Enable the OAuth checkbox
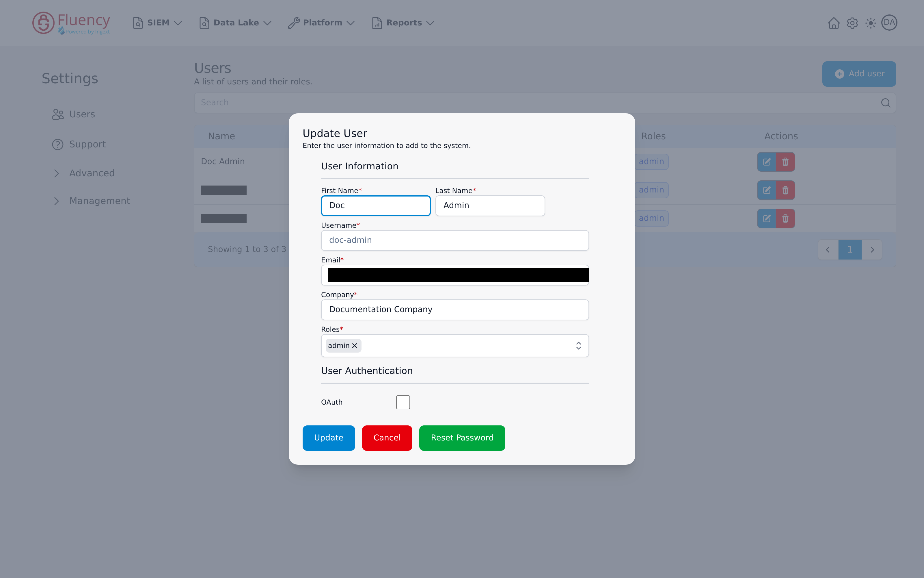 pyautogui.click(x=403, y=402)
